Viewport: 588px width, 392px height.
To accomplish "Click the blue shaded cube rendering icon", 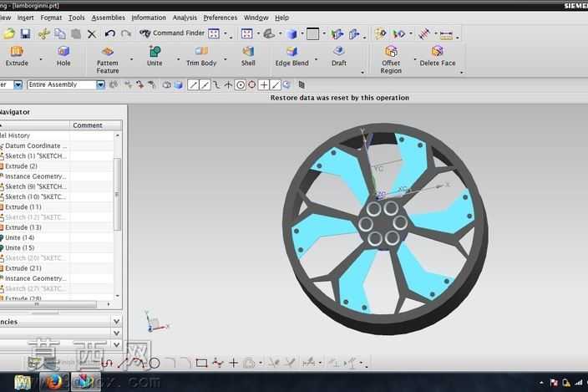I will (x=291, y=34).
